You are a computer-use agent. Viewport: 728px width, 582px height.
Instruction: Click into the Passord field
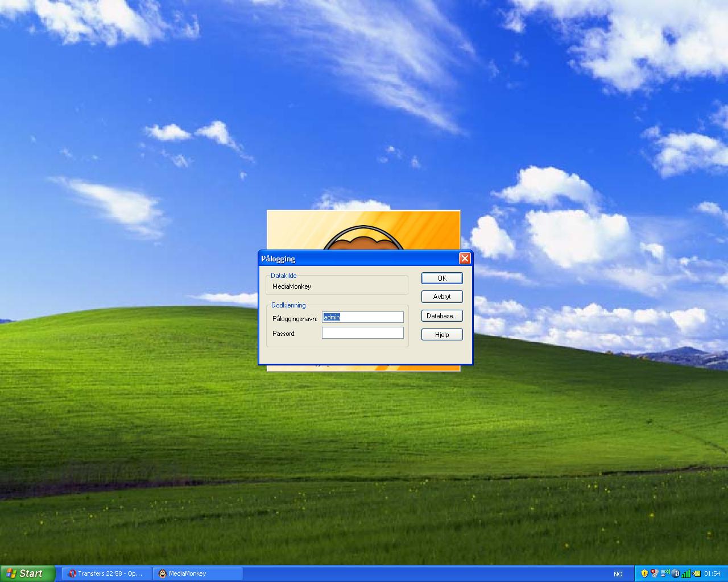click(363, 333)
